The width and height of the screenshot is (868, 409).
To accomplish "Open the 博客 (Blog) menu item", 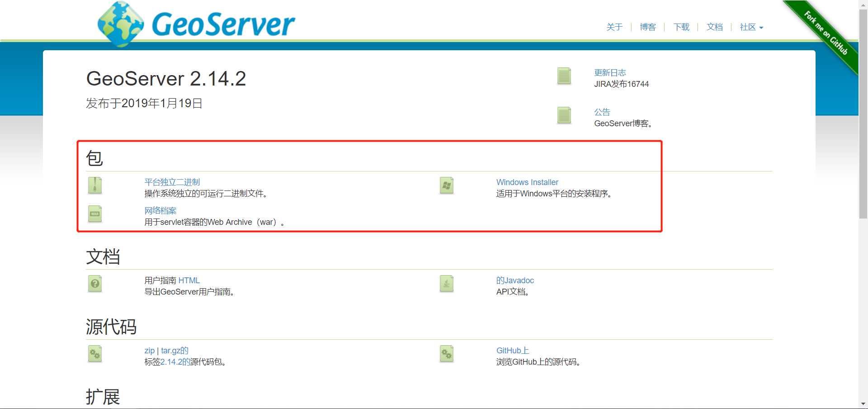I will tap(648, 27).
